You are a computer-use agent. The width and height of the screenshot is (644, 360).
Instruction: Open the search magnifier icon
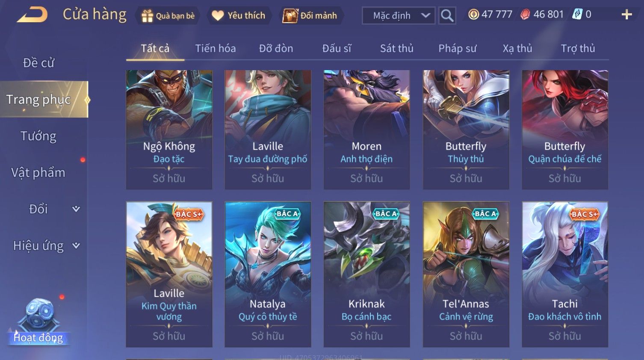tap(447, 16)
